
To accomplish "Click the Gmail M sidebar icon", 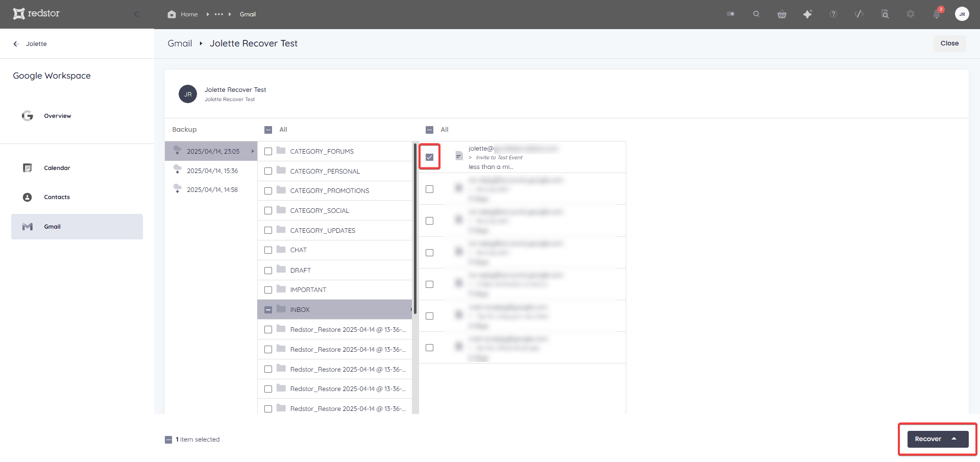I will pos(28,227).
